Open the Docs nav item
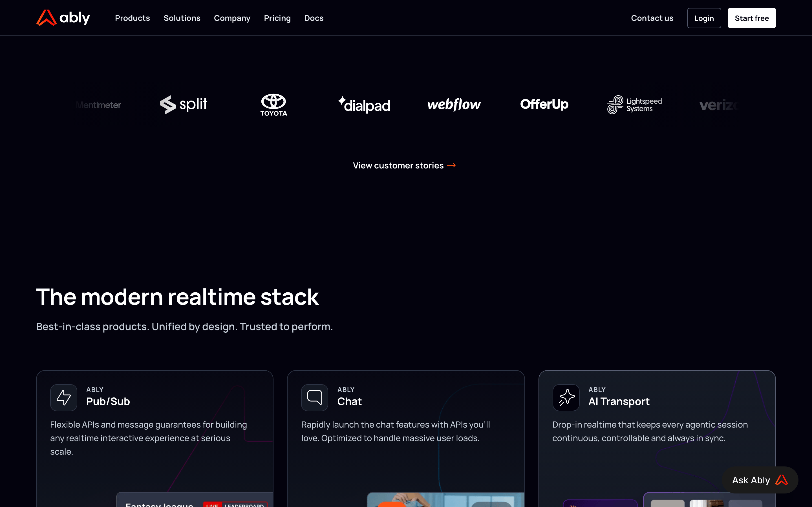 314,18
